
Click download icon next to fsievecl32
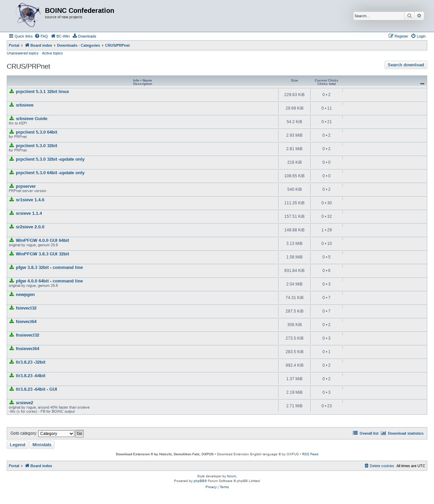click(11, 308)
